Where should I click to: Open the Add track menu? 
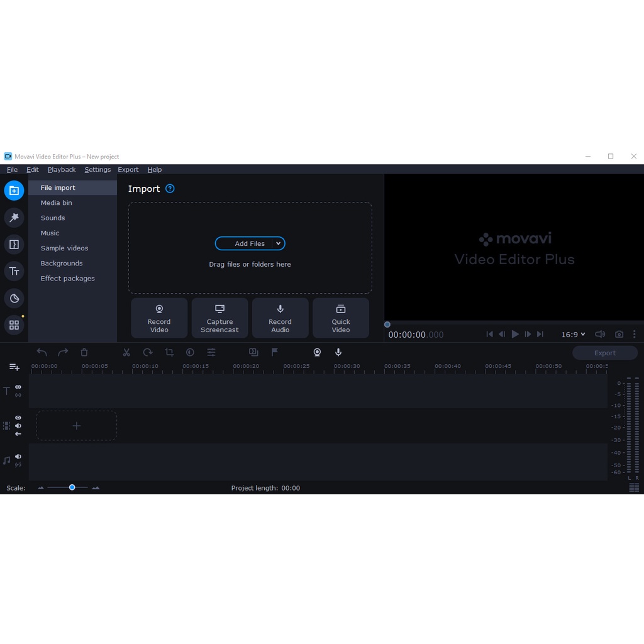(14, 367)
